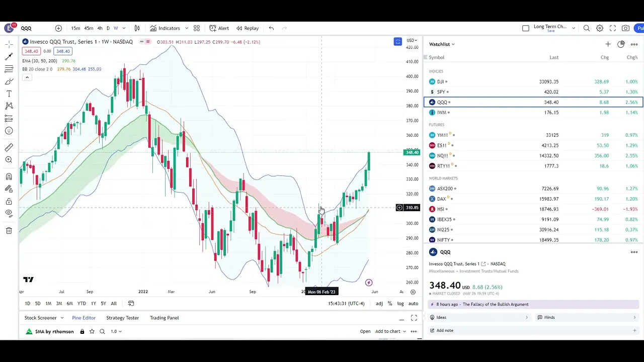Open QQQ details three-dot menu
This screenshot has width=644, height=362.
(634, 252)
